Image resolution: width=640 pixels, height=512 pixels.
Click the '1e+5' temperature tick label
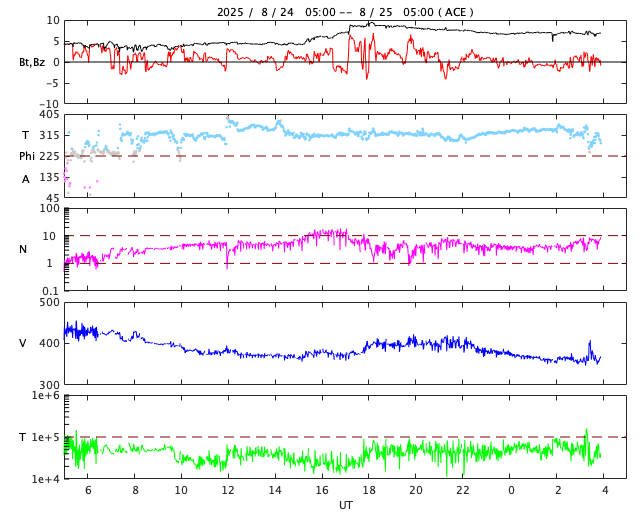point(45,437)
